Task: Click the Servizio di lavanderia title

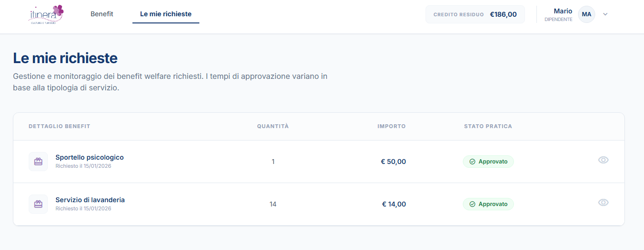Action: point(90,200)
